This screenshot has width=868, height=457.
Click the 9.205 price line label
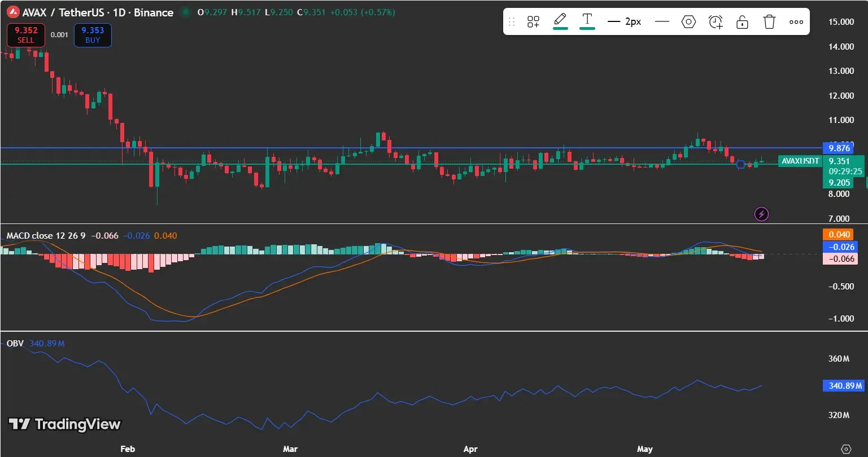(x=839, y=182)
